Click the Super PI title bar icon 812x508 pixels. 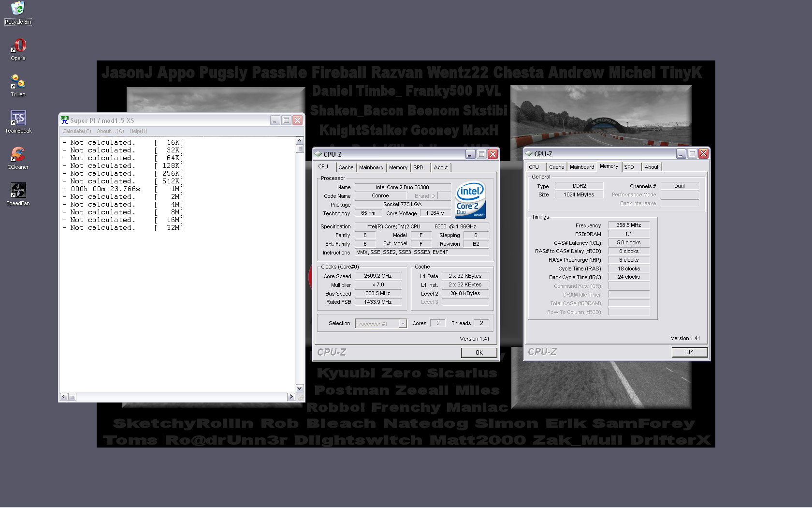65,120
